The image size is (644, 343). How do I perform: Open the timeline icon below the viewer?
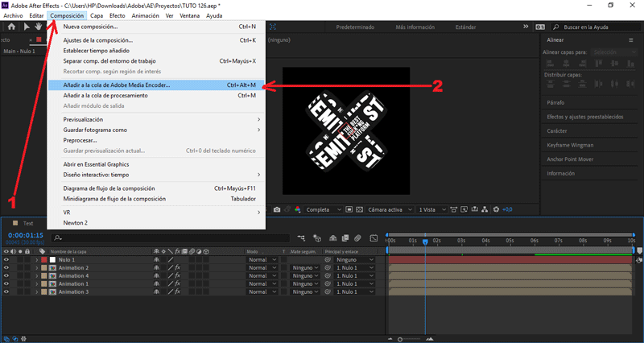click(x=475, y=209)
